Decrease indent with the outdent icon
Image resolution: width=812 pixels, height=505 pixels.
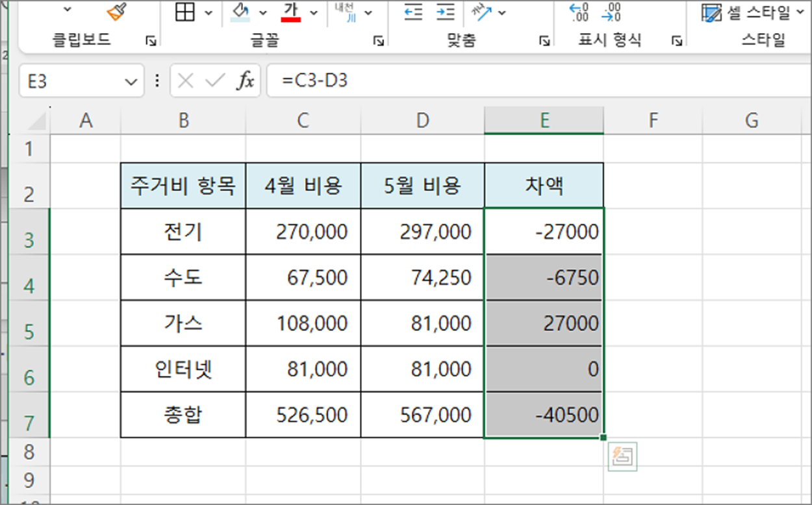point(413,12)
